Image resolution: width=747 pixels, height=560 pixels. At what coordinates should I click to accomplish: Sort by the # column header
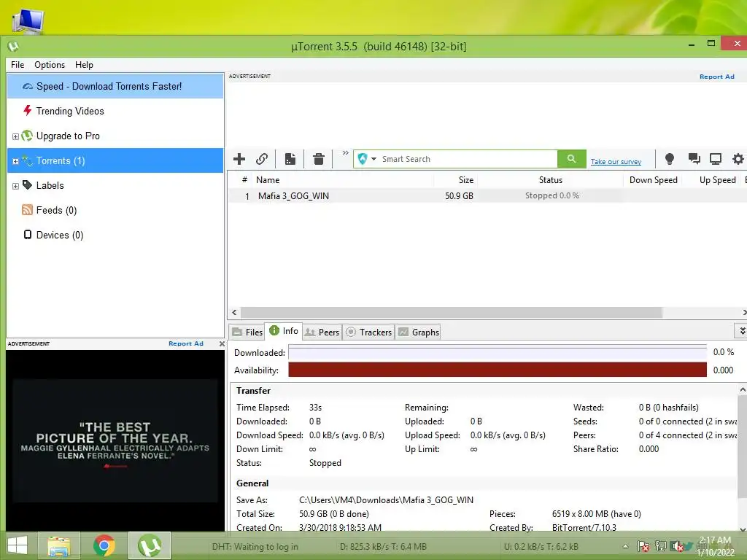(x=244, y=180)
